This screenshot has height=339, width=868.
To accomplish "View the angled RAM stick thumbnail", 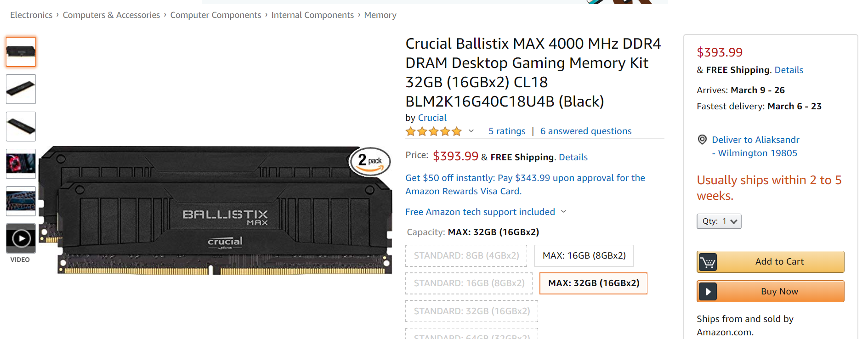I will coord(21,89).
